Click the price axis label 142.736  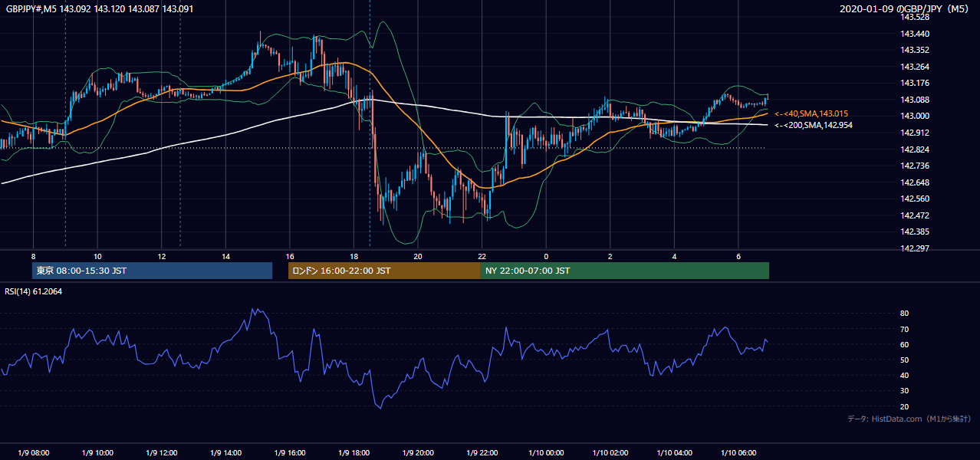[915, 166]
